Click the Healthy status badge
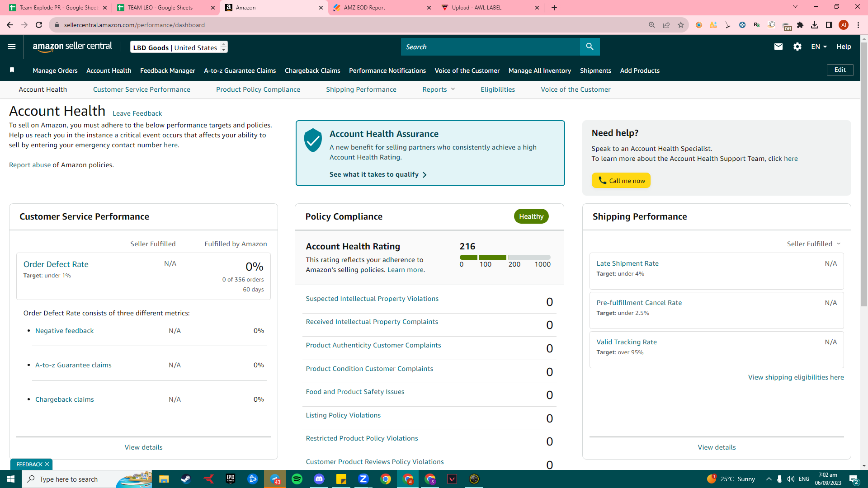 531,216
